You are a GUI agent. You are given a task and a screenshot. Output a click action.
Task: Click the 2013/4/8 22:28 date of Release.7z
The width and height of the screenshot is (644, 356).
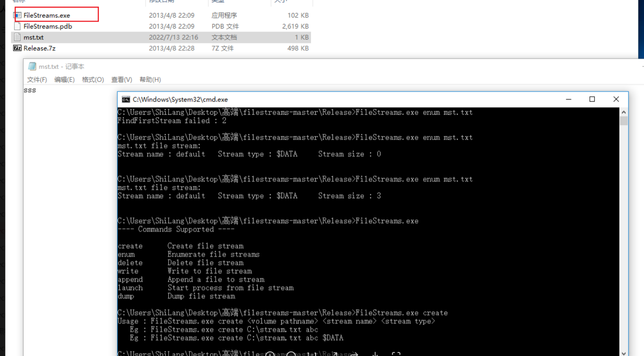[x=172, y=48]
